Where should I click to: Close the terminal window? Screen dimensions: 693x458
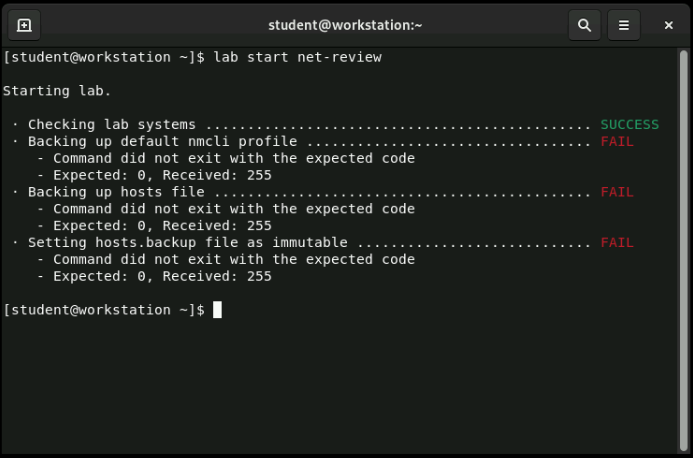pyautogui.click(x=668, y=25)
